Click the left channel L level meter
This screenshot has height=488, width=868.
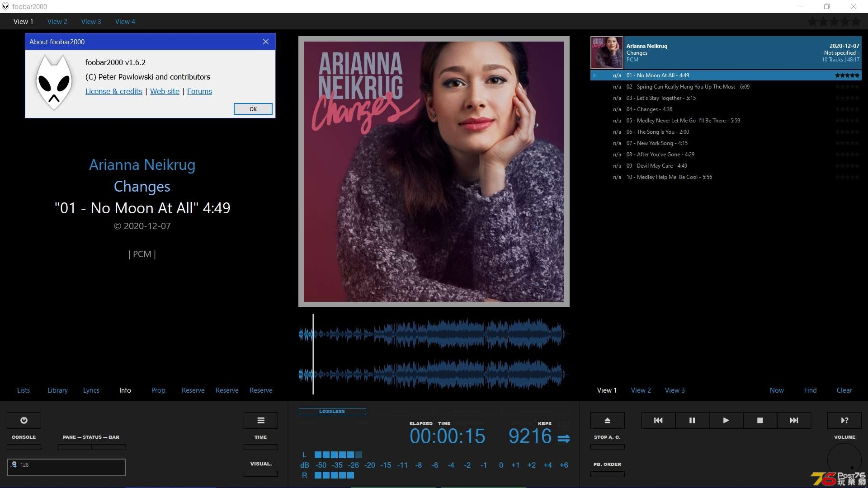tap(338, 455)
